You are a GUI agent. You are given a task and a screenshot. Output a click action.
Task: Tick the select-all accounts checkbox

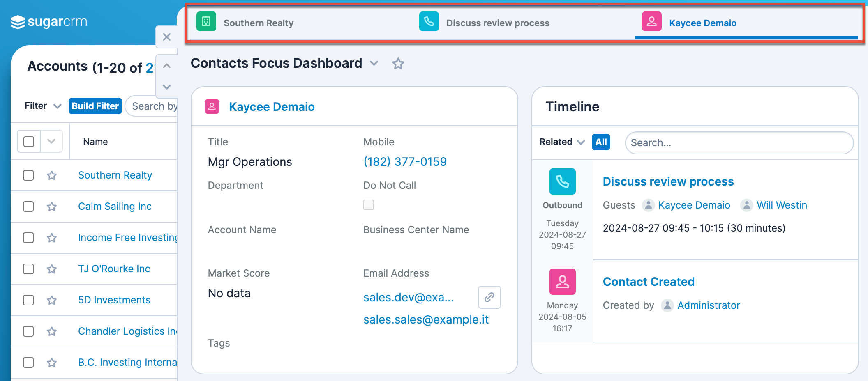[29, 142]
